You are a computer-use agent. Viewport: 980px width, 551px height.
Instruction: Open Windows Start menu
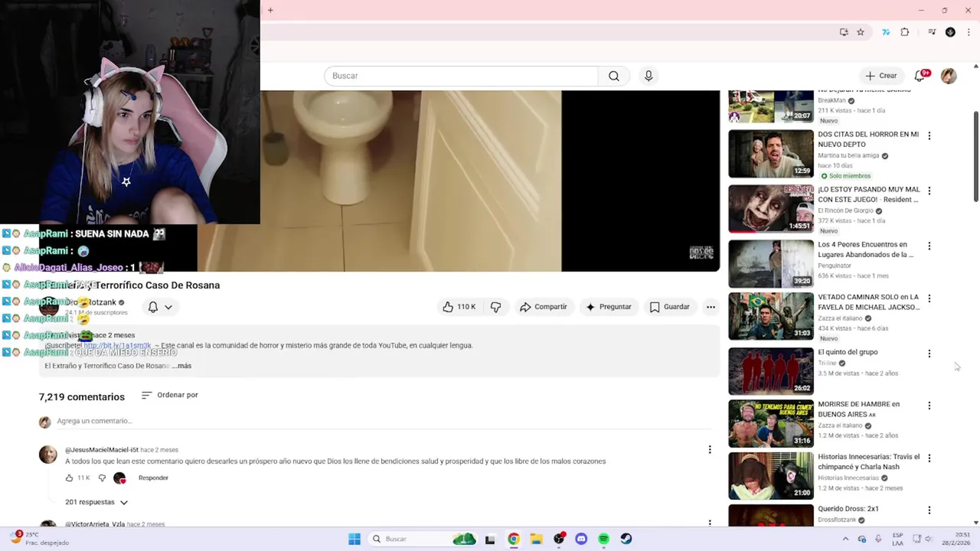point(354,539)
